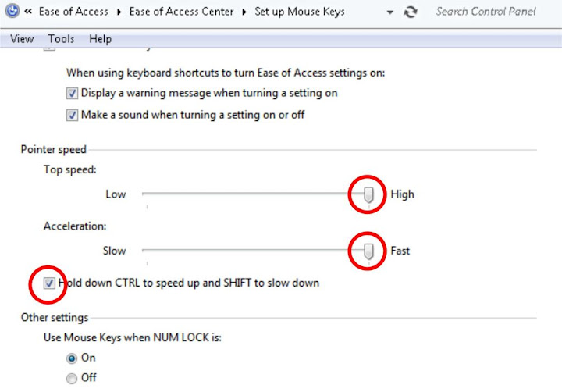Open the View menu
Image resolution: width=562 pixels, height=392 pixels.
[22, 39]
